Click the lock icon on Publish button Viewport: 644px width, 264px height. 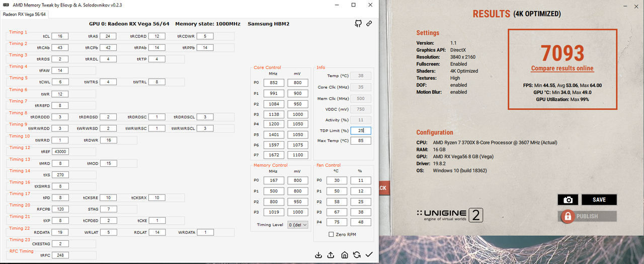tap(568, 217)
